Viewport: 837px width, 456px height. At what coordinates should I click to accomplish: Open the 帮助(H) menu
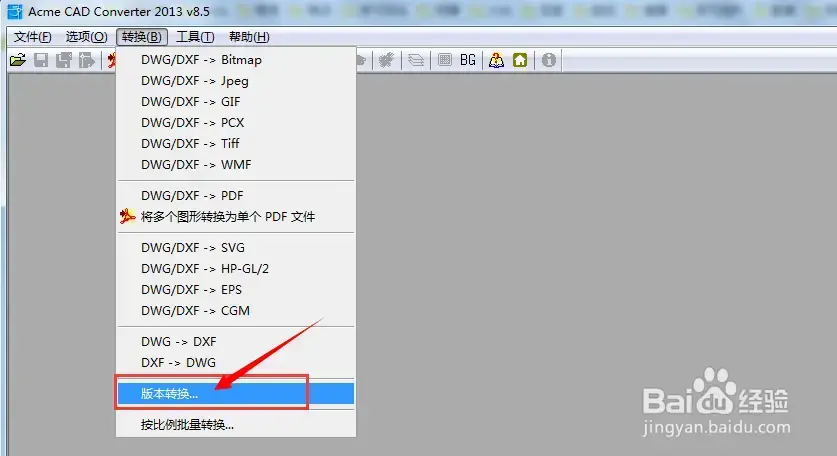click(x=249, y=37)
